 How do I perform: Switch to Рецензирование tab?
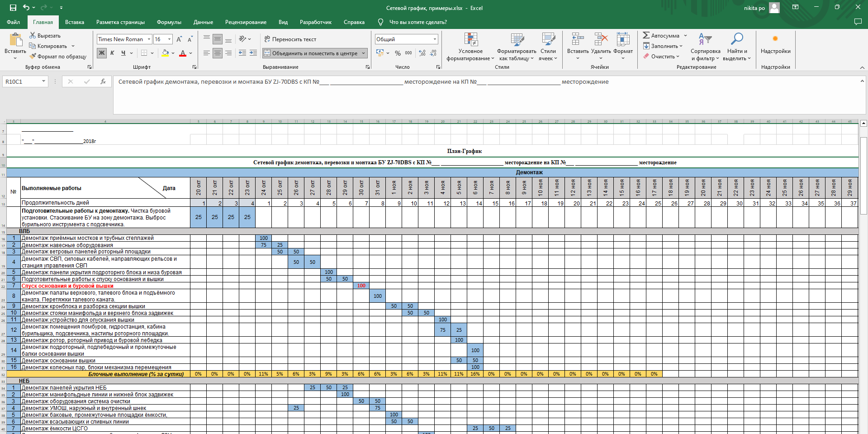246,22
